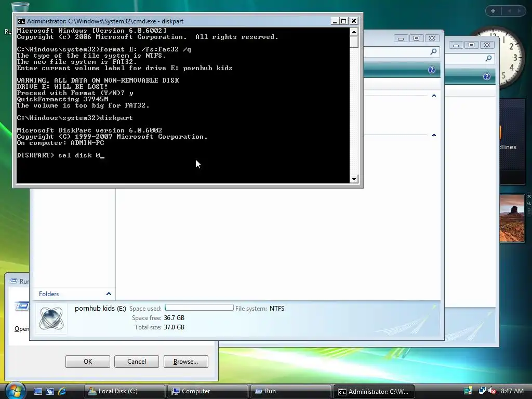Collapse the lower group chevron in Explorer

tap(434, 135)
